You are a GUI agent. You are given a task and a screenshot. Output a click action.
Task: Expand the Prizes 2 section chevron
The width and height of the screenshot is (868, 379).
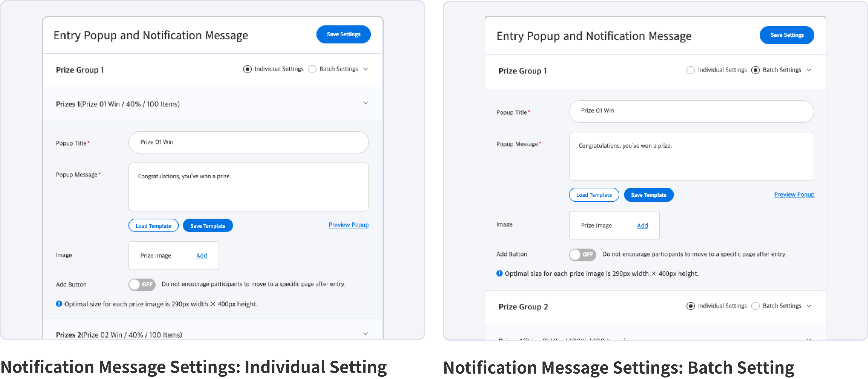point(366,334)
